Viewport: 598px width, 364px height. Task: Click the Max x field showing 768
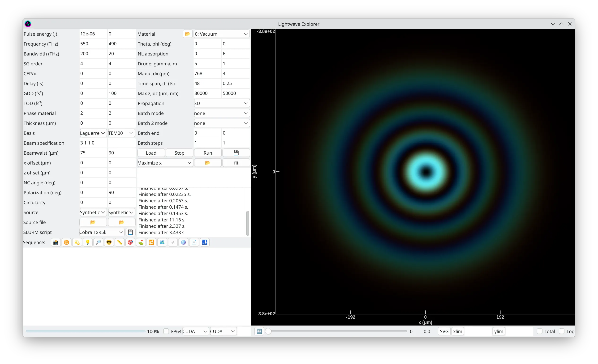(x=207, y=73)
